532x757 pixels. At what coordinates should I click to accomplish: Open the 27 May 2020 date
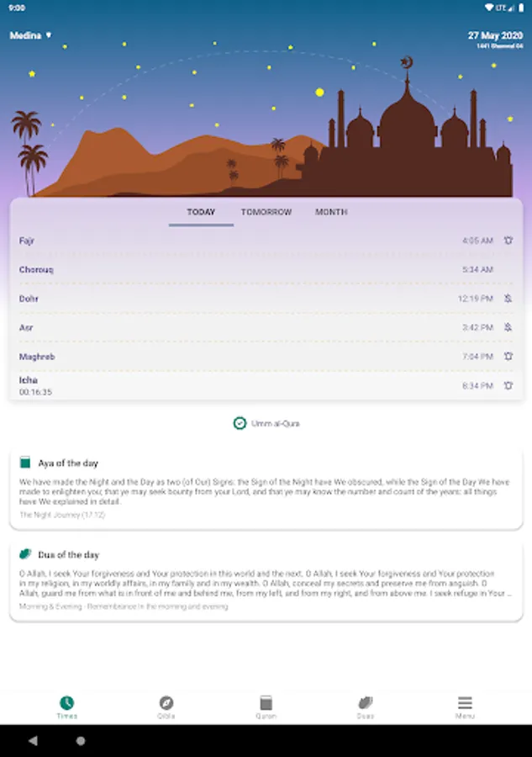495,35
